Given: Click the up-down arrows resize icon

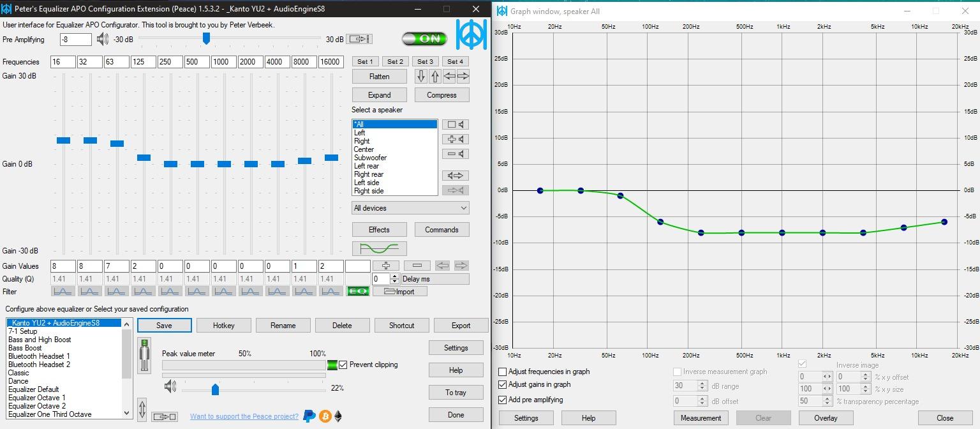Looking at the screenshot, I should (x=142, y=409).
